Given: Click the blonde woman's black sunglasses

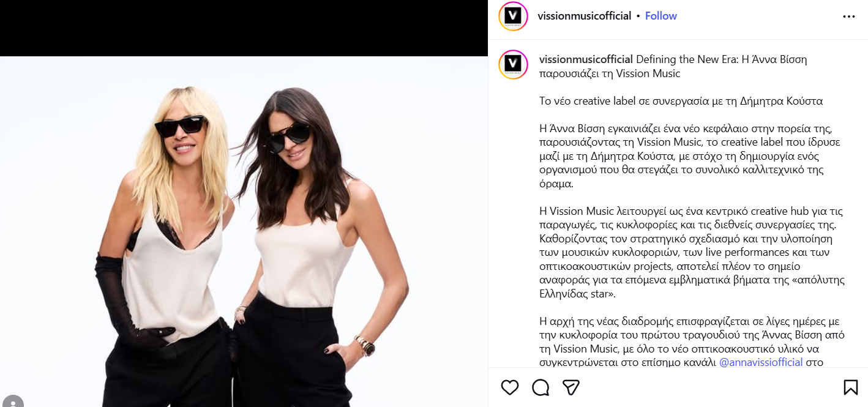Looking at the screenshot, I should pyautogui.click(x=179, y=125).
